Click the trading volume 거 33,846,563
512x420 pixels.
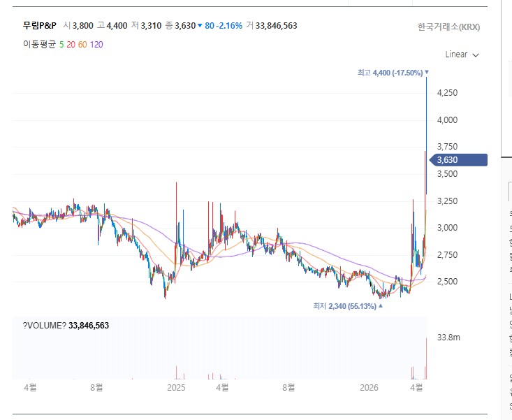[272, 25]
